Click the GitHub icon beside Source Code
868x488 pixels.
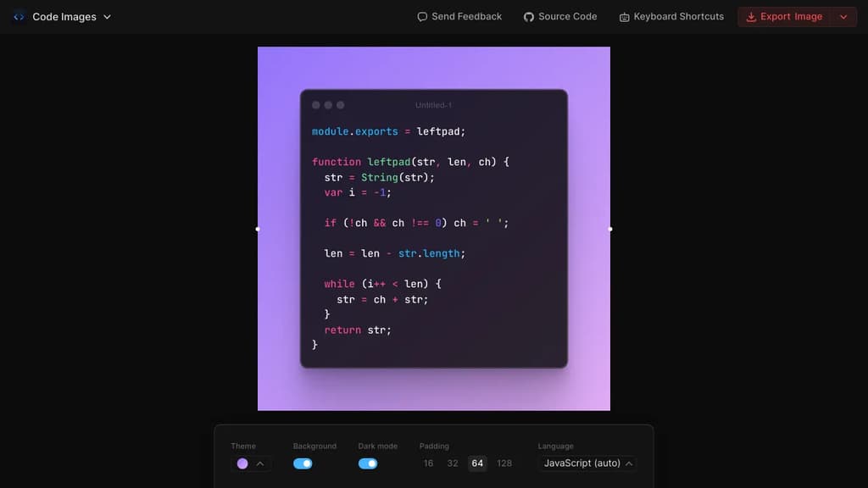click(528, 16)
